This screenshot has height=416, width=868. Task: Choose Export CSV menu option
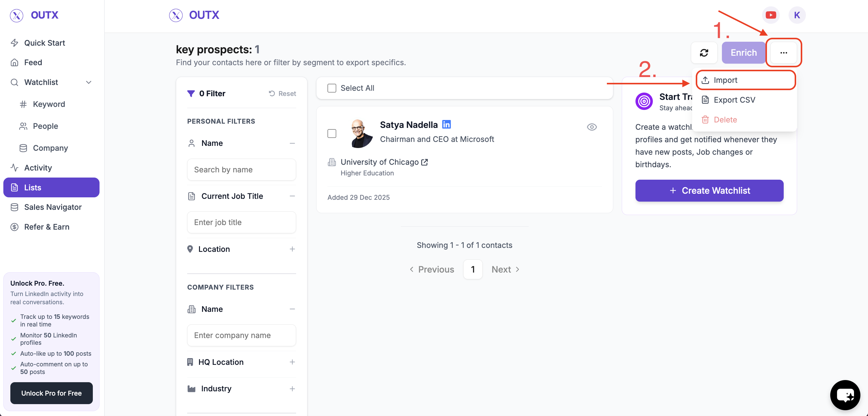tap(734, 100)
